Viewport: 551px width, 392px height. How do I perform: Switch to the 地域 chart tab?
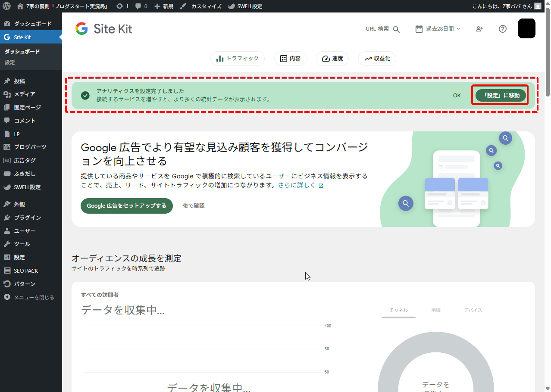pos(436,310)
